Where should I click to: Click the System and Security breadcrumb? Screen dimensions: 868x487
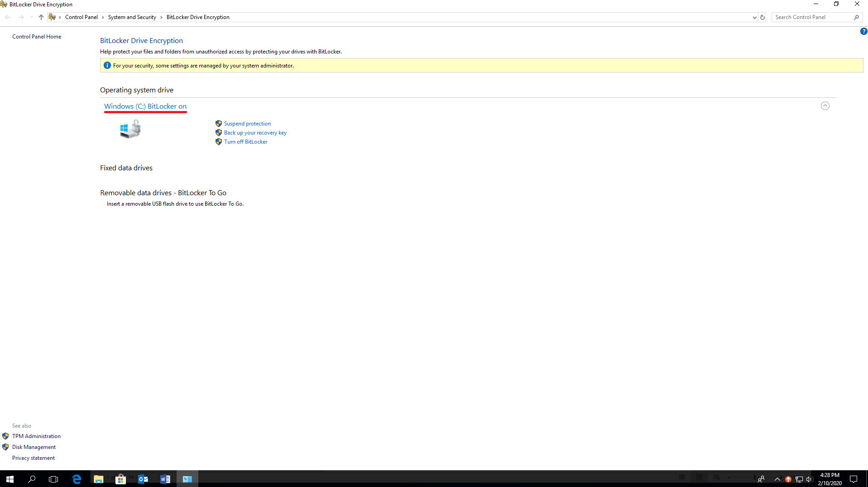point(132,17)
